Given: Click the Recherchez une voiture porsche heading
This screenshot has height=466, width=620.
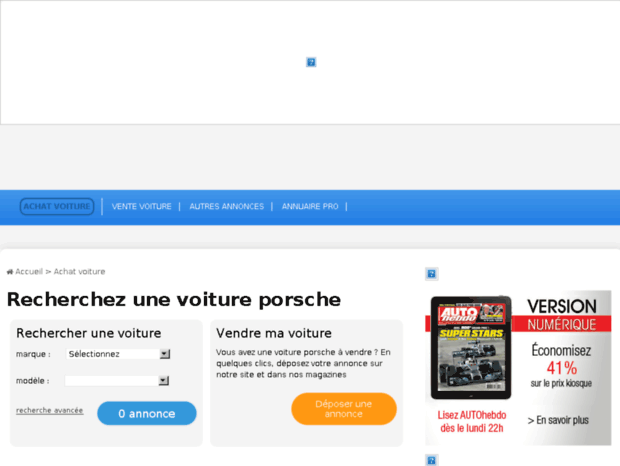Looking at the screenshot, I should pyautogui.click(x=174, y=300).
